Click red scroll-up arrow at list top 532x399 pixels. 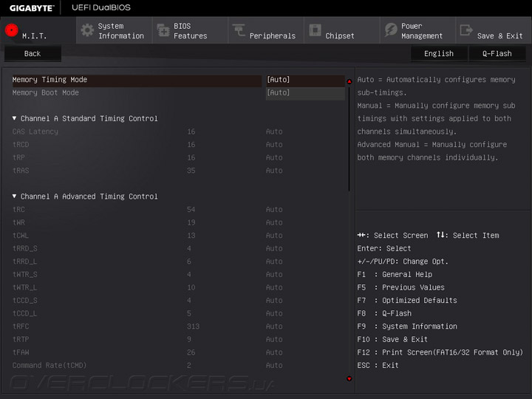349,81
